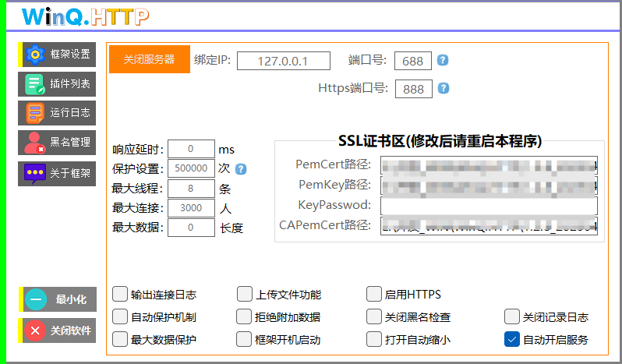622x364 pixels.
Task: Click the Https端口号: label
Action: tap(353, 87)
